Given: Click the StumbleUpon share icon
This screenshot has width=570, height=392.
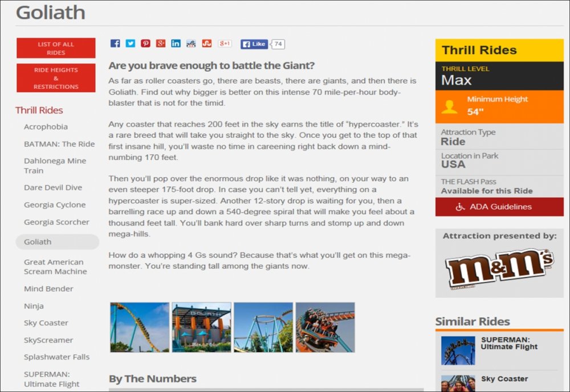Looking at the screenshot, I should 206,44.
